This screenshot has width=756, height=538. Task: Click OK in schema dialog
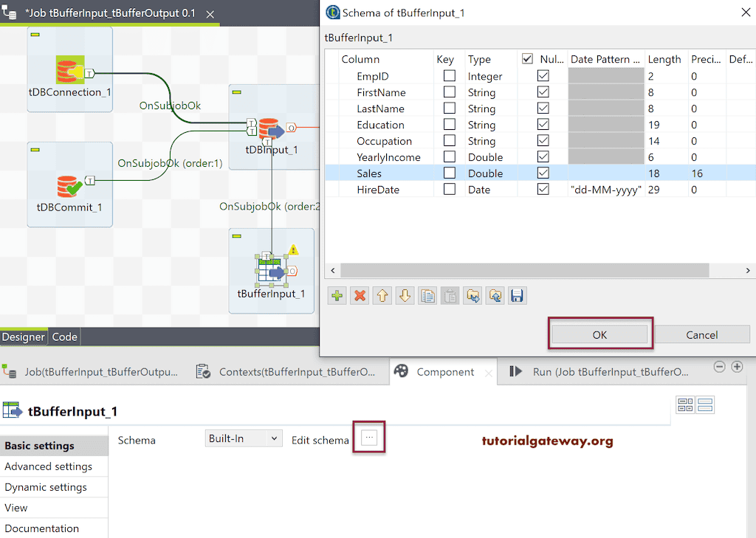tap(599, 334)
